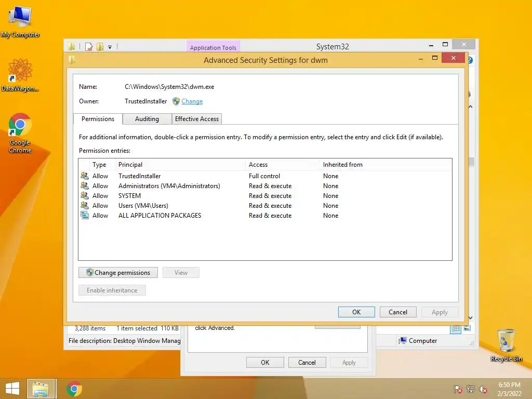Click the file path C:\Windows\System32\dwm.exe
The height and width of the screenshot is (399, 532).
169,87
